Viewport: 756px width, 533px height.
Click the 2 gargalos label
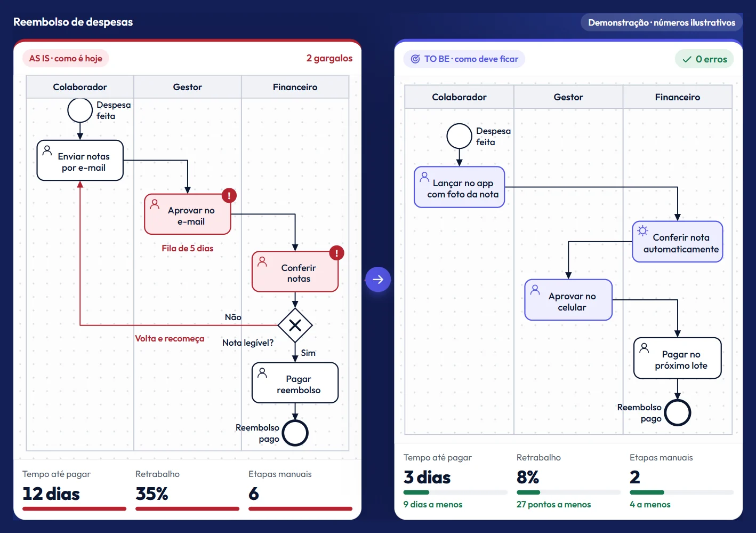(329, 58)
